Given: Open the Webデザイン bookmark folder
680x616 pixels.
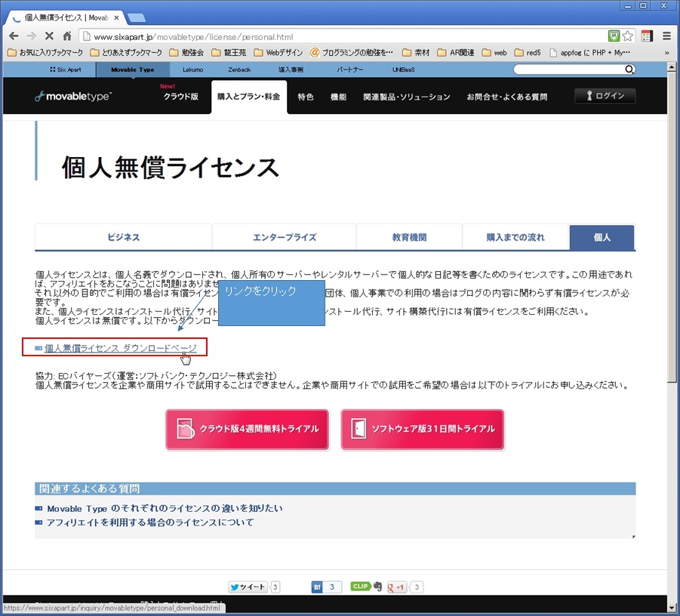Looking at the screenshot, I should point(278,53).
